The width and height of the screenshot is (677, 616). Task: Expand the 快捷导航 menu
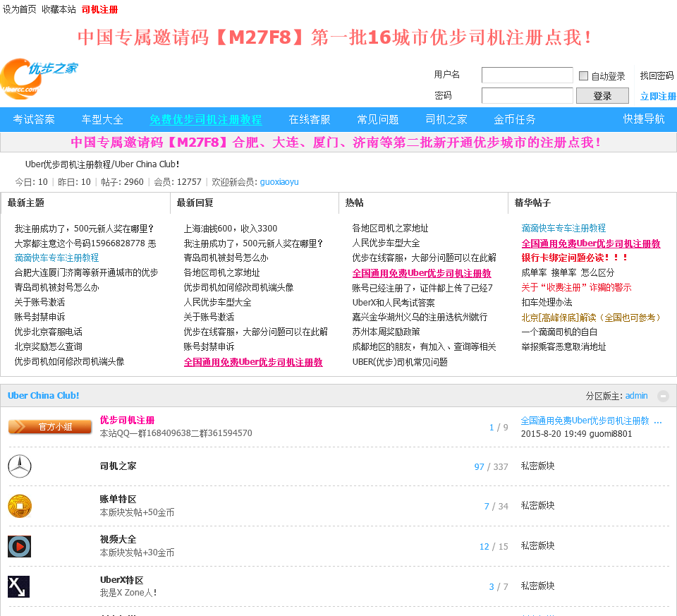(644, 119)
